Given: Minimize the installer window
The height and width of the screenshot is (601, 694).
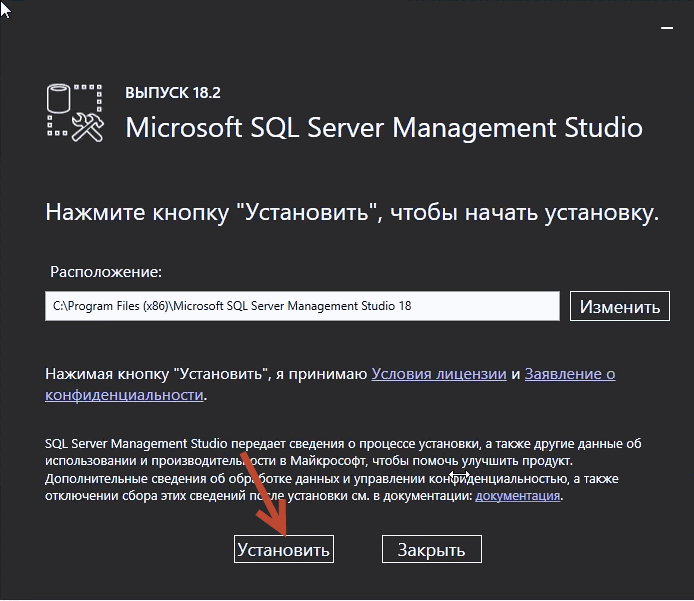Looking at the screenshot, I should tap(667, 28).
